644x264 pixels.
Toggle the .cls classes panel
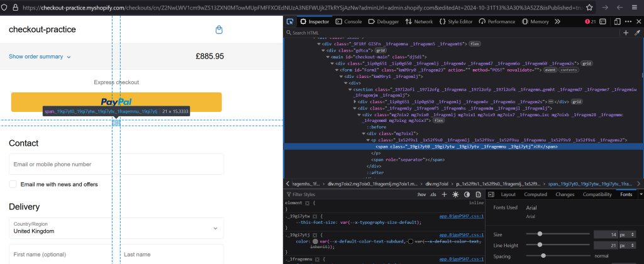coord(433,195)
